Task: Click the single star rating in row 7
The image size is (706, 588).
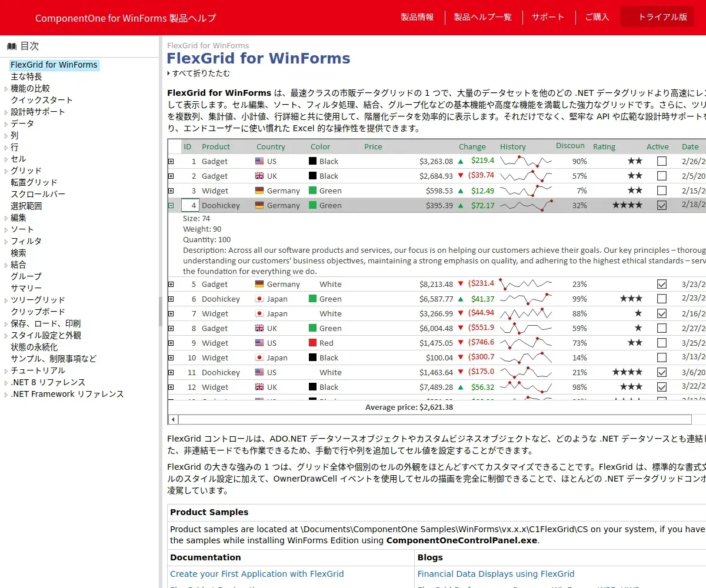Action: tap(638, 313)
